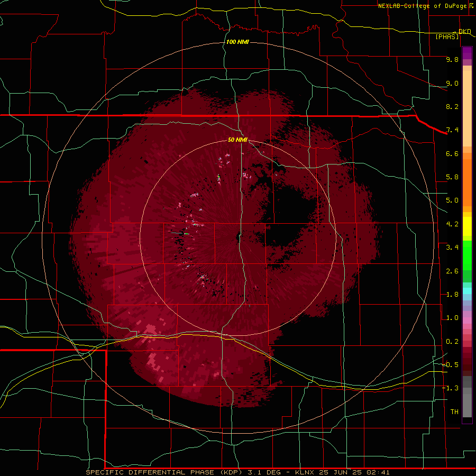The image size is (476, 476).
Task: Click the 9.0 legend value
Action: [452, 83]
